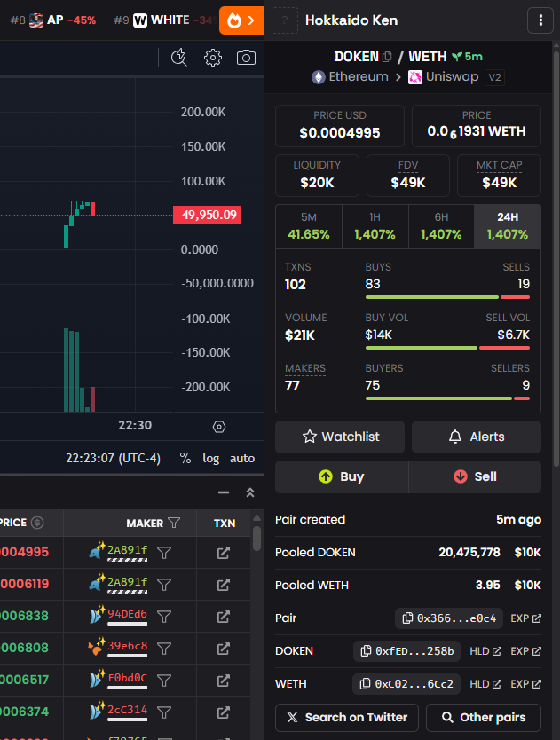Viewport: 560px width, 740px height.
Task: Copy DOKEN address 0xfED...258b
Action: (x=407, y=651)
